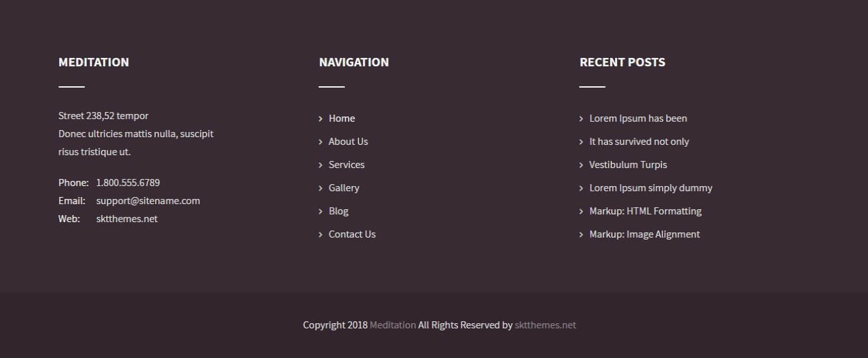Navigate to Contact Us
The width and height of the screenshot is (868, 358).
click(x=352, y=234)
